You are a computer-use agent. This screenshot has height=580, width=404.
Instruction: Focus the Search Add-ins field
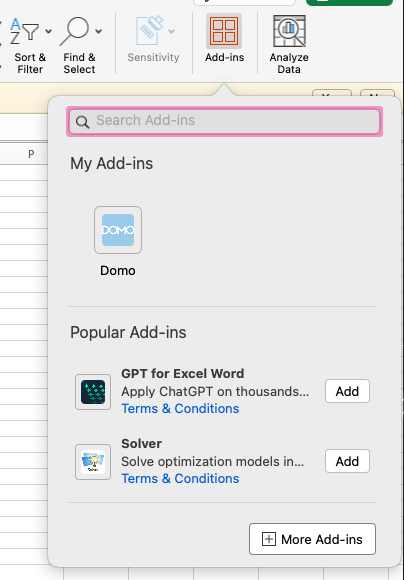pos(224,121)
